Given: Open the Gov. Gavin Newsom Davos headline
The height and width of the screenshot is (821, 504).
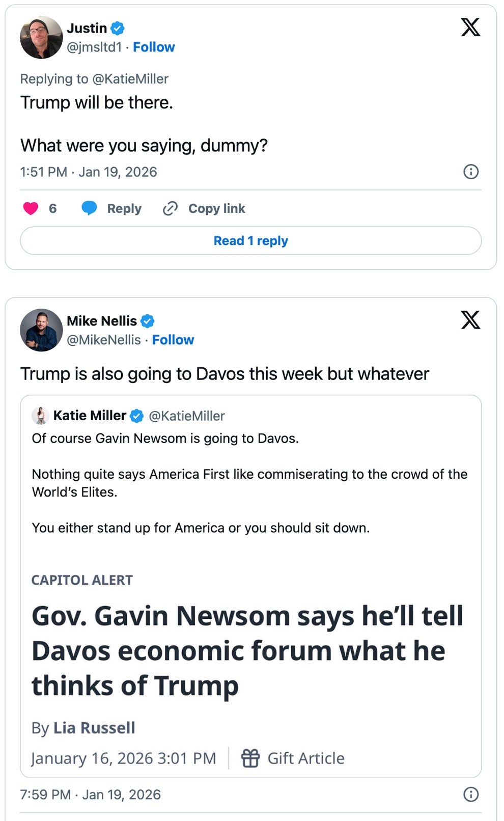Looking at the screenshot, I should pyautogui.click(x=247, y=650).
